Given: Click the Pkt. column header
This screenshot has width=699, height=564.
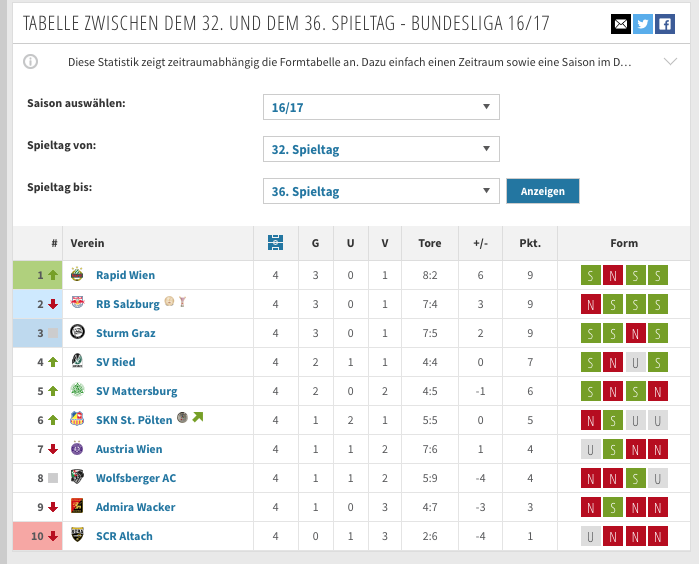Looking at the screenshot, I should pyautogui.click(x=530, y=243).
